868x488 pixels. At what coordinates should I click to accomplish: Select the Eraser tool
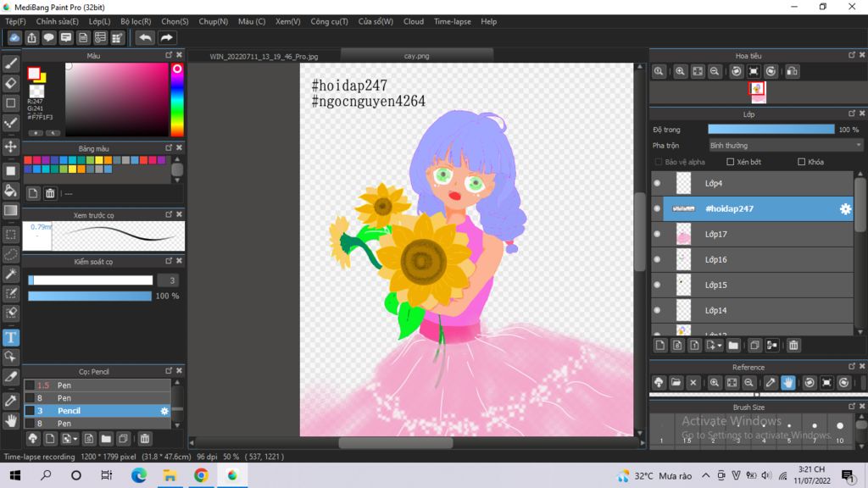pos(10,83)
